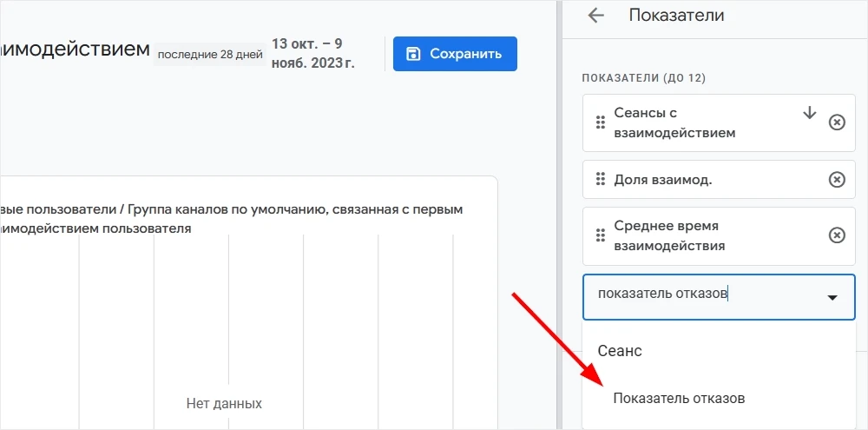This screenshot has height=430, width=868.
Task: Click the drag handle of Доля взаимод.
Action: [600, 179]
